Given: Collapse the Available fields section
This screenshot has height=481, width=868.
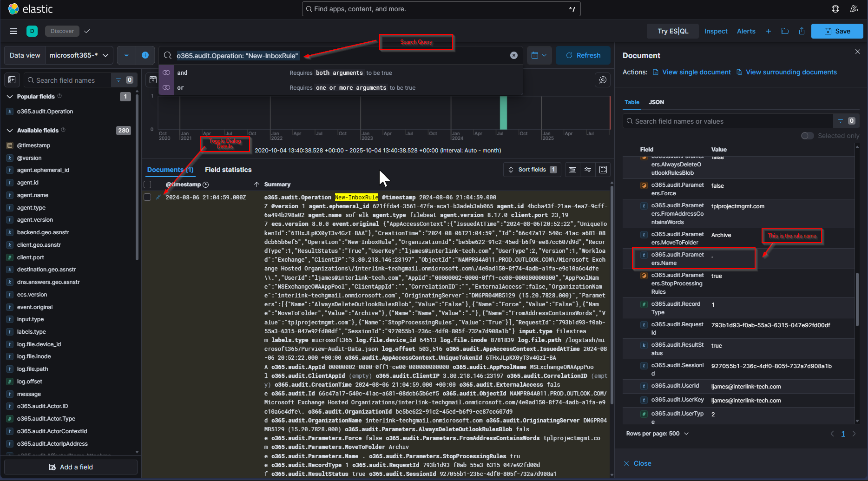Looking at the screenshot, I should 10,131.
